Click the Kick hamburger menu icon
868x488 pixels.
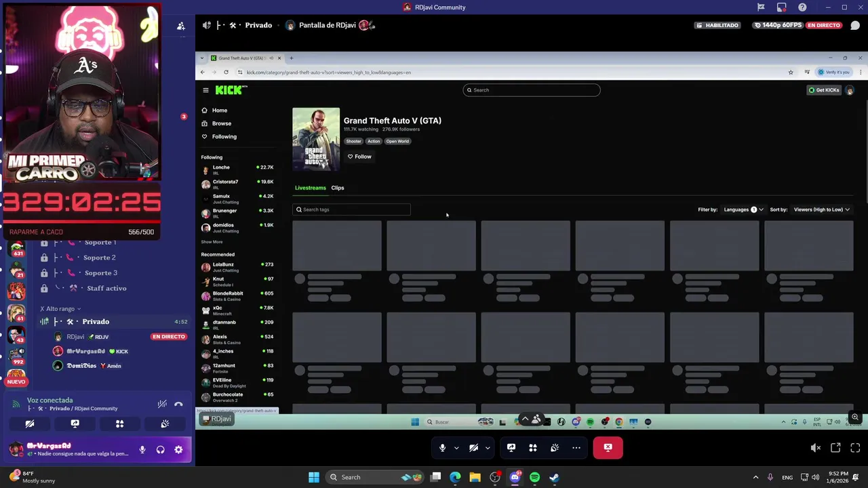[205, 90]
